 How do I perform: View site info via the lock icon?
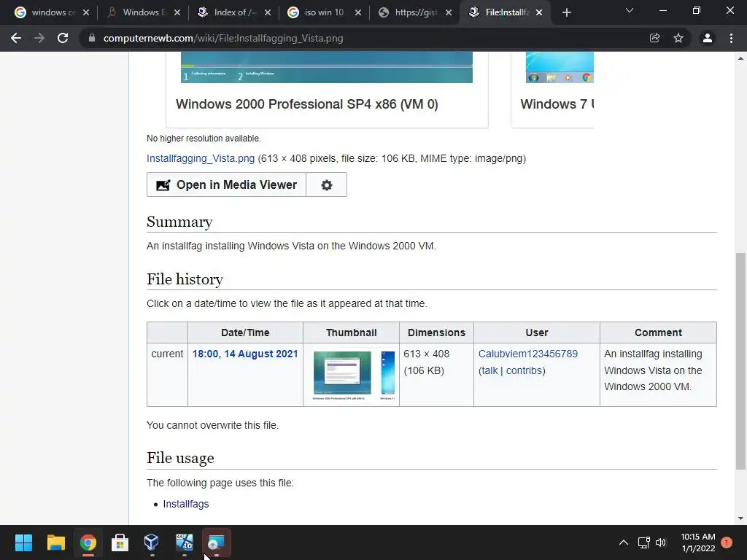coord(92,38)
